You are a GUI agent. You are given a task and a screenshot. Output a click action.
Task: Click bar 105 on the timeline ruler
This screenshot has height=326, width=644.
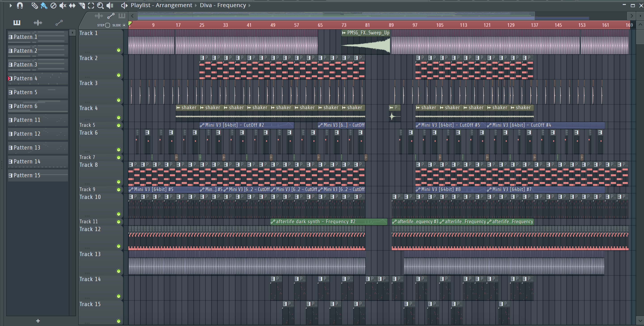(440, 25)
